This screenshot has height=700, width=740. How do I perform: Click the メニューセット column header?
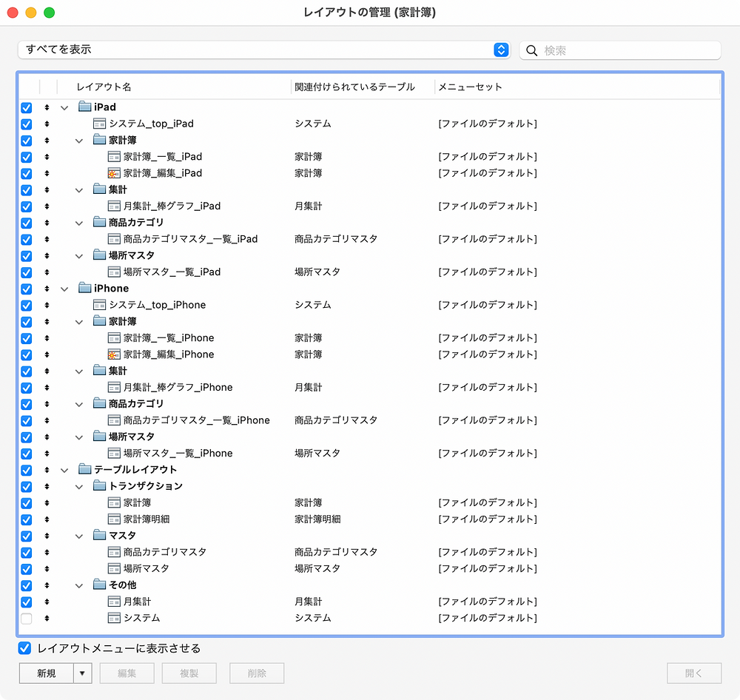[x=470, y=87]
